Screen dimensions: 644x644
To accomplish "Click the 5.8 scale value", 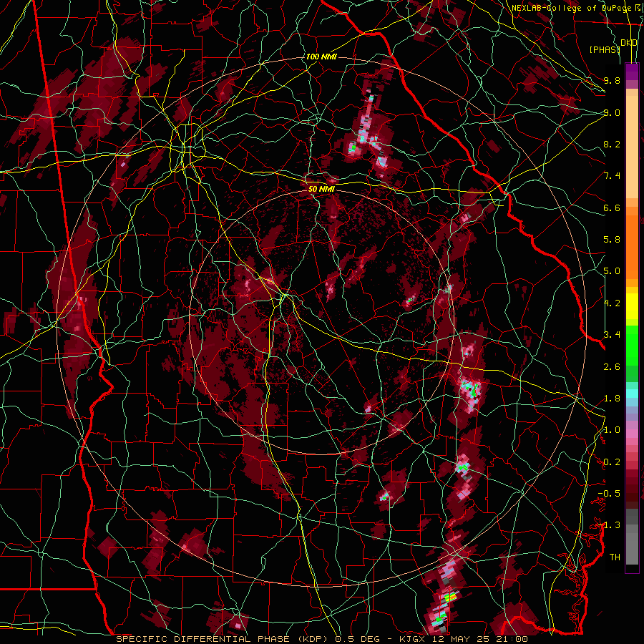I will tap(612, 240).
